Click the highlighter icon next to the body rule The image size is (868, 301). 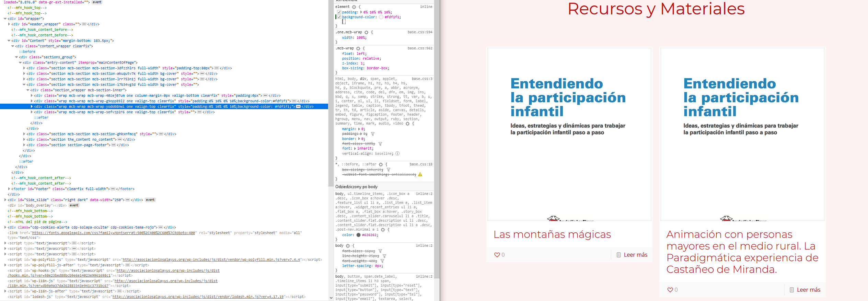348,246
